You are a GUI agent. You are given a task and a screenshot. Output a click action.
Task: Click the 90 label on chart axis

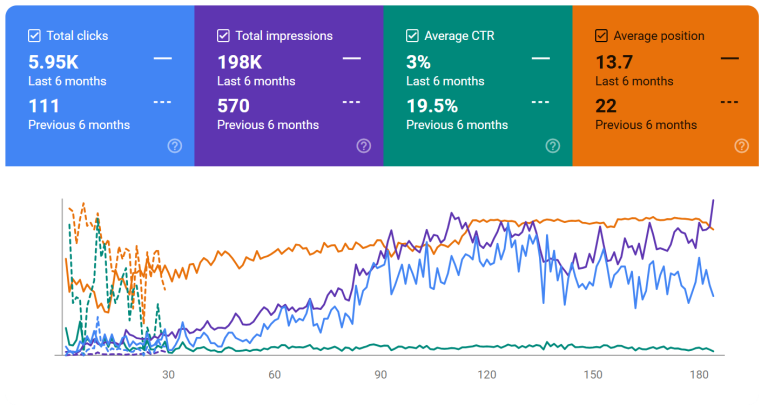point(381,375)
